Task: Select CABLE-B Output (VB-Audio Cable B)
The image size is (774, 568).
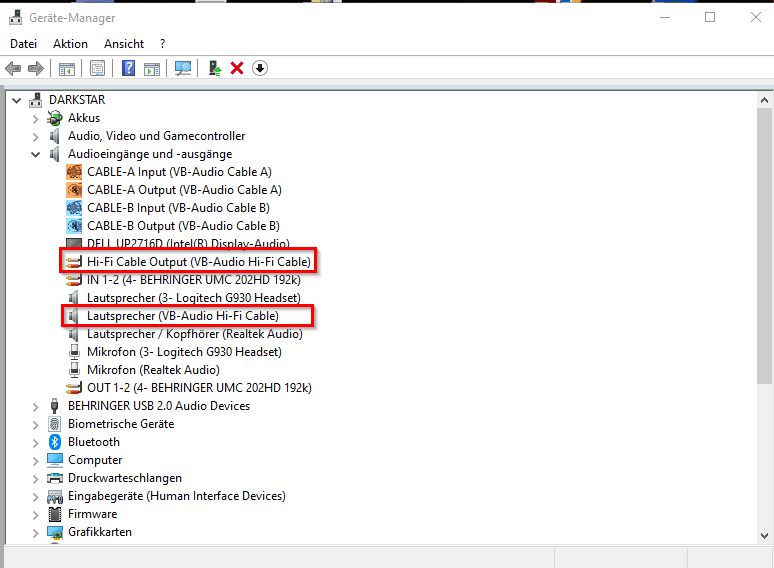Action: click(183, 226)
